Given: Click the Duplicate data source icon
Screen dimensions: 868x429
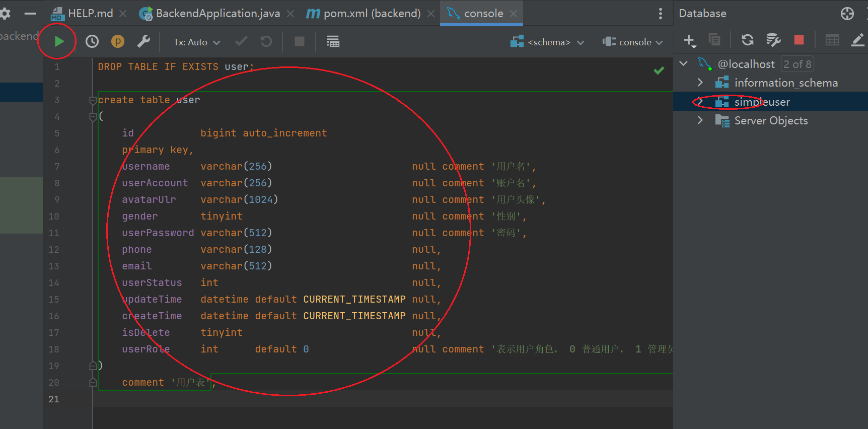Looking at the screenshot, I should pyautogui.click(x=714, y=40).
